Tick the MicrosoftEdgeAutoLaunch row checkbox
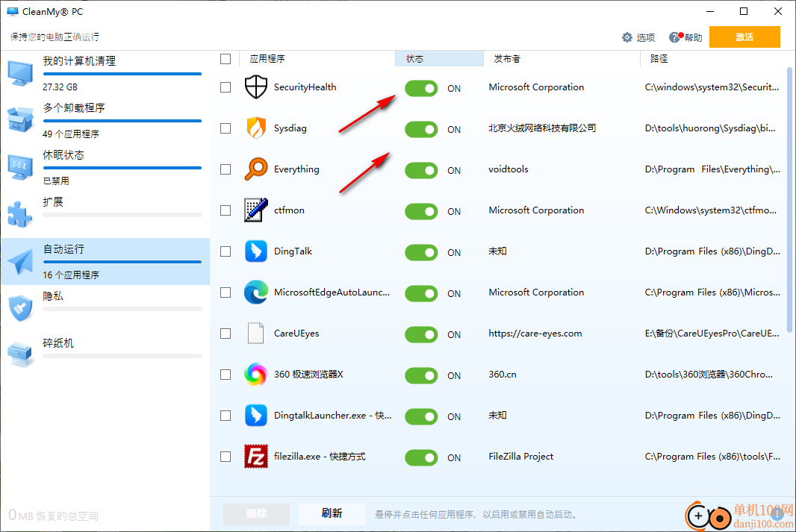Viewport: 796px width, 532px height. 226,292
